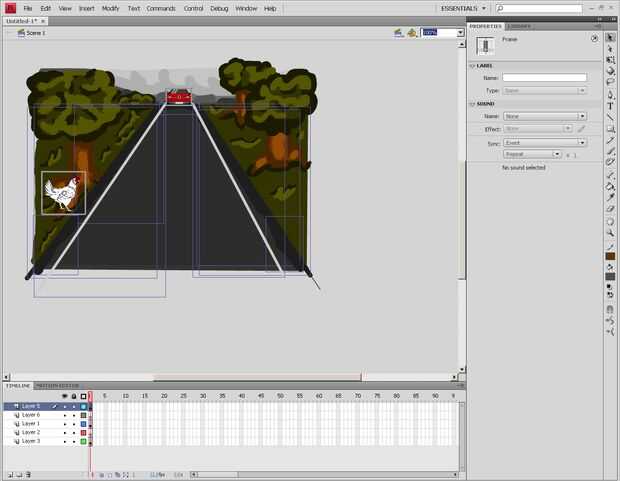Click the Delete layer trash icon
Screen dimensions: 620x481
click(x=28, y=474)
